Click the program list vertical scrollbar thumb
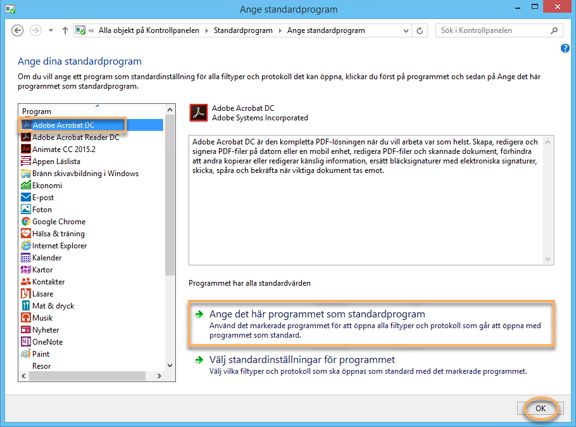The height and width of the screenshot is (427, 576). click(169, 195)
